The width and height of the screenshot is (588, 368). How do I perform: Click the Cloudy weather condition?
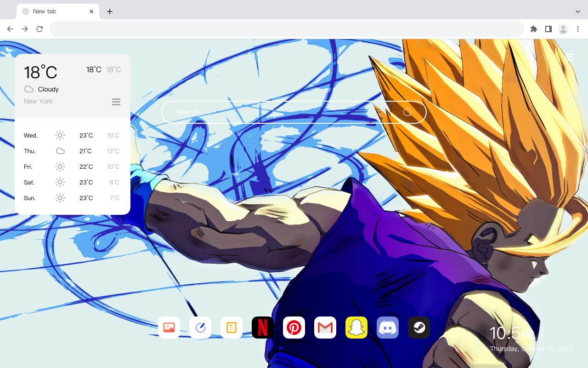48,89
